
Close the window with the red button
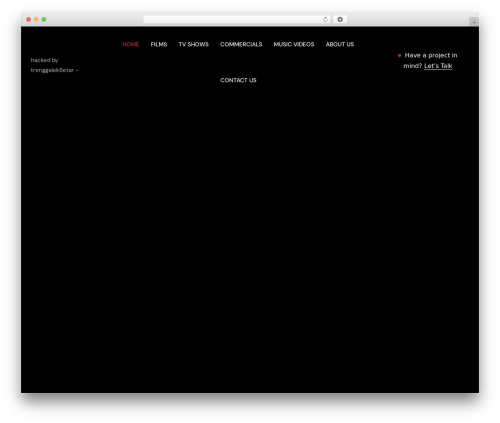(29, 19)
